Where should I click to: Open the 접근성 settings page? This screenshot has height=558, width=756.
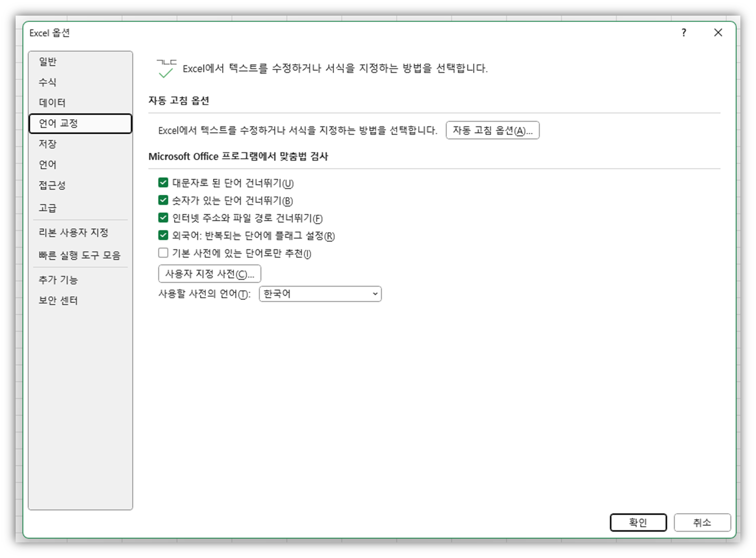tap(51, 185)
